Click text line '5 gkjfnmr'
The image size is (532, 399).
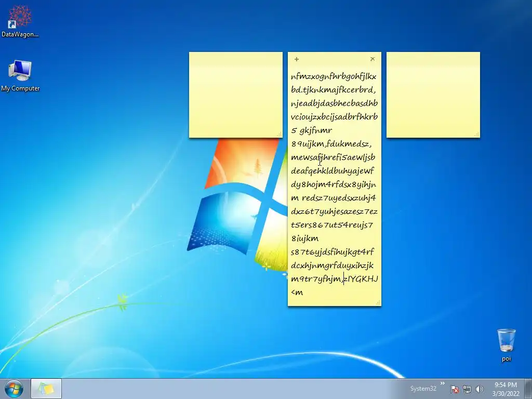312,130
